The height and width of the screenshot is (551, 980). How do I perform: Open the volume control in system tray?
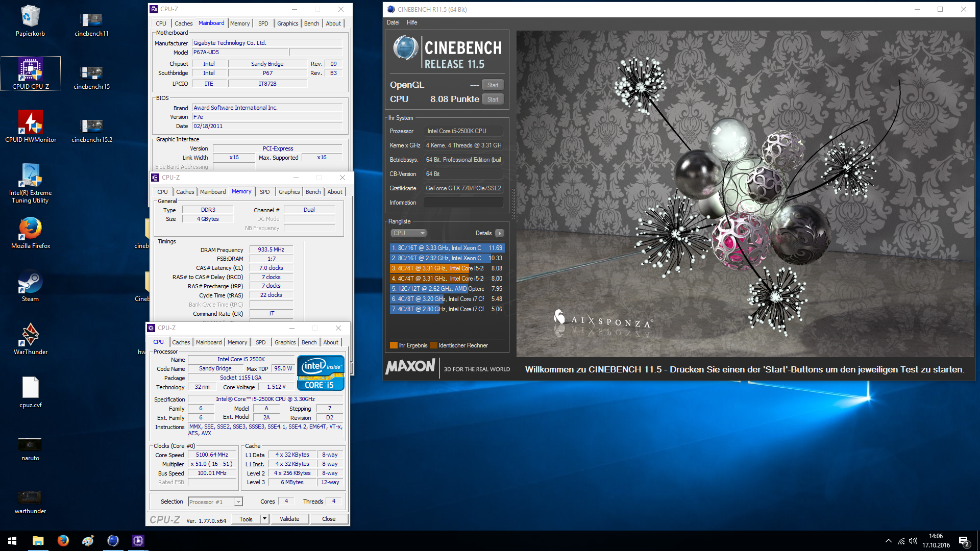(913, 541)
